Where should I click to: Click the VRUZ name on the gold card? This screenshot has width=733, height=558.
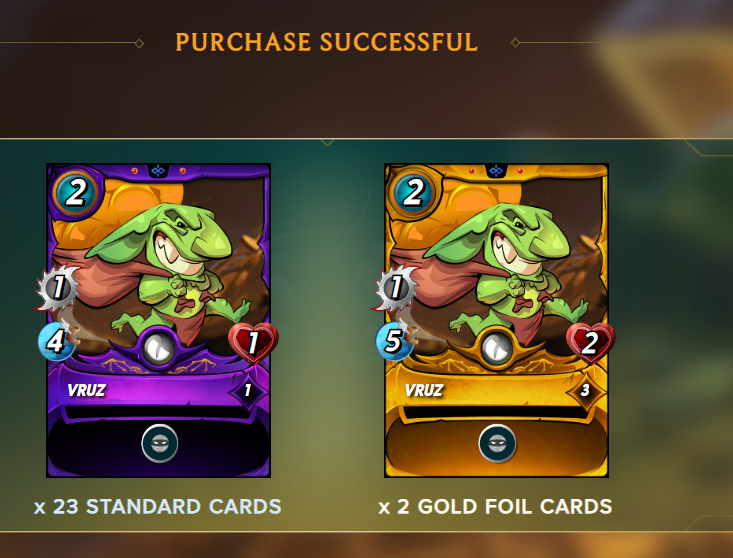424,390
